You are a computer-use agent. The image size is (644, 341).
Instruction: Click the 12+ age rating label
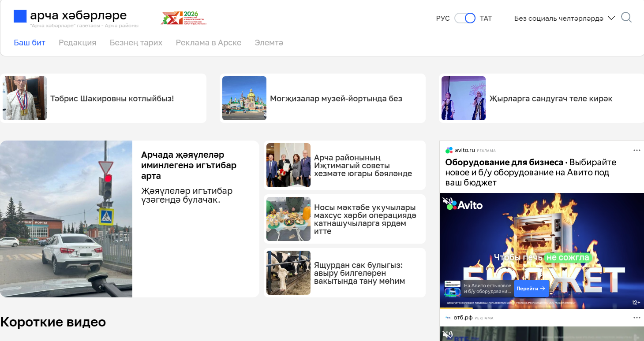(636, 303)
